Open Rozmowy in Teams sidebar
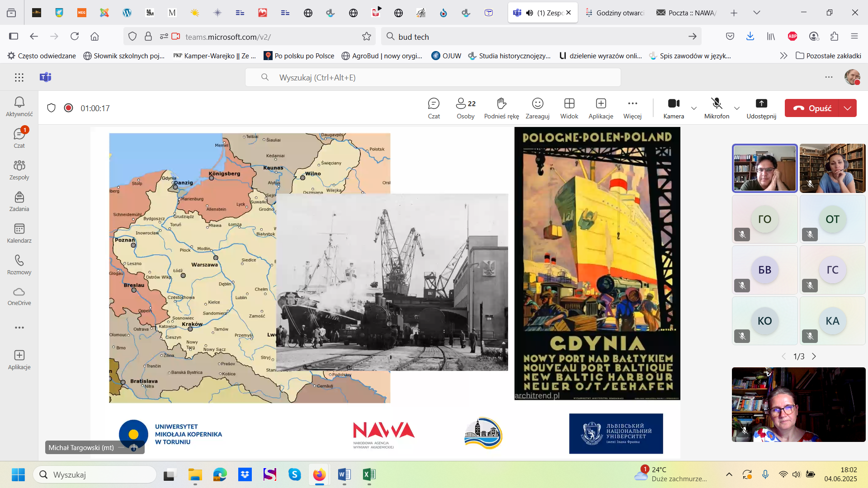Screen dimensions: 868x488 click(19, 265)
